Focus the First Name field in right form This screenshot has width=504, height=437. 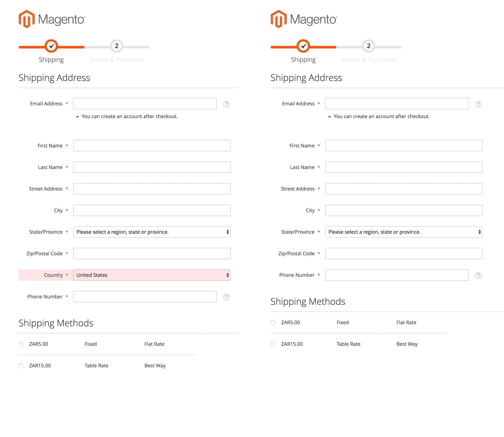point(404,146)
